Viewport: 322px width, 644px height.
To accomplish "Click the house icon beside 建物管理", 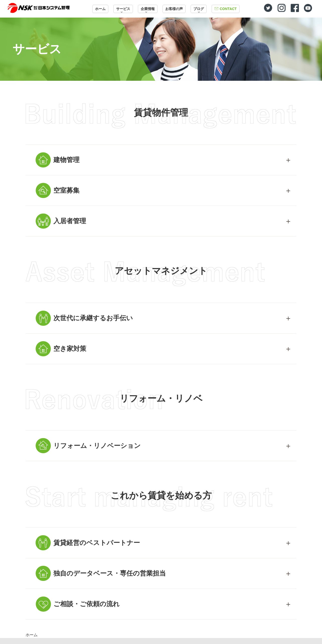I will (x=43, y=160).
